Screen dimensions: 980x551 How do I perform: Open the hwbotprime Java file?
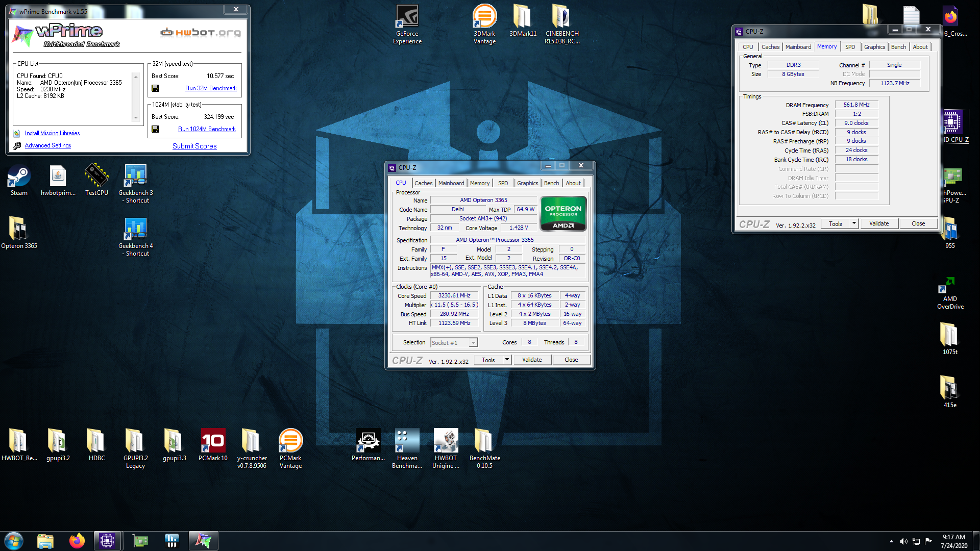point(58,180)
